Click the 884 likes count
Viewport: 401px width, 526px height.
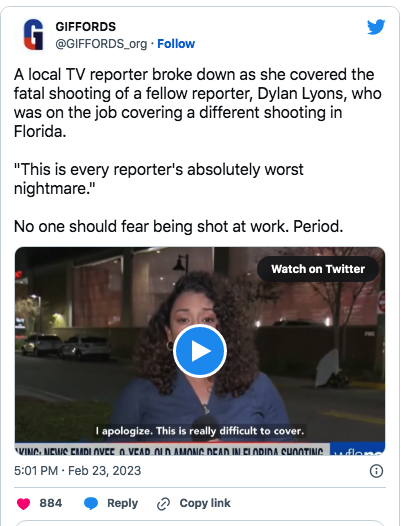tap(51, 503)
